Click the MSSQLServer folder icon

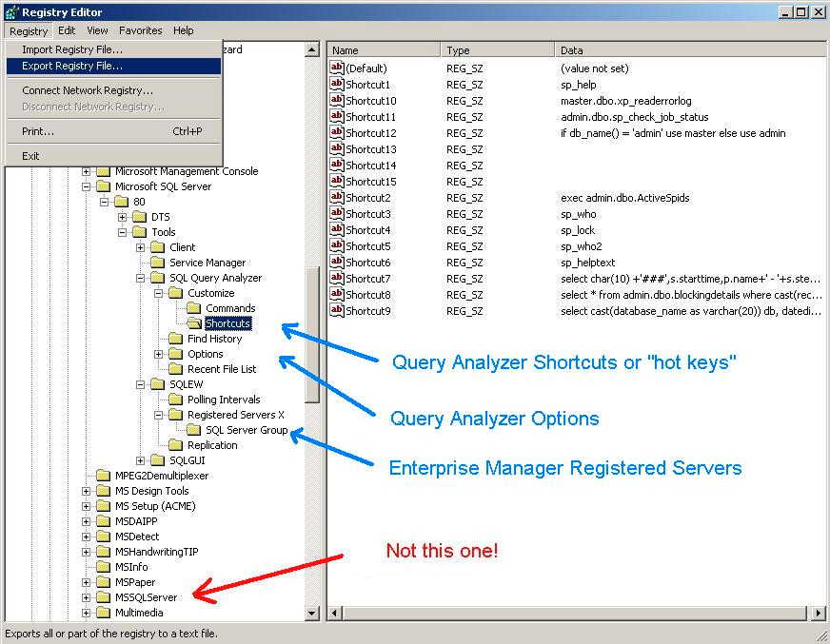click(x=103, y=597)
